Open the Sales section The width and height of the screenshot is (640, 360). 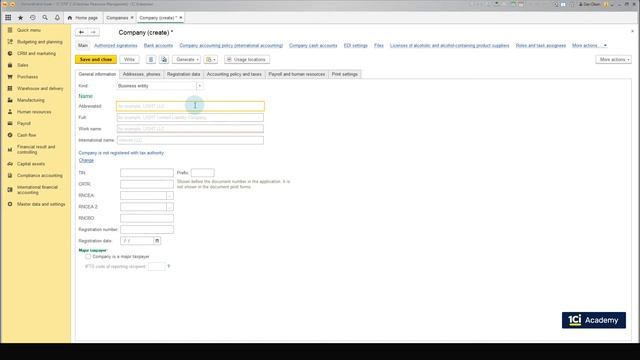(22, 65)
